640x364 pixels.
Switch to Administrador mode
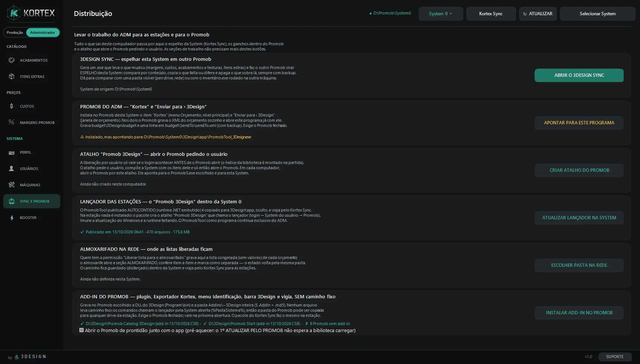(x=43, y=33)
